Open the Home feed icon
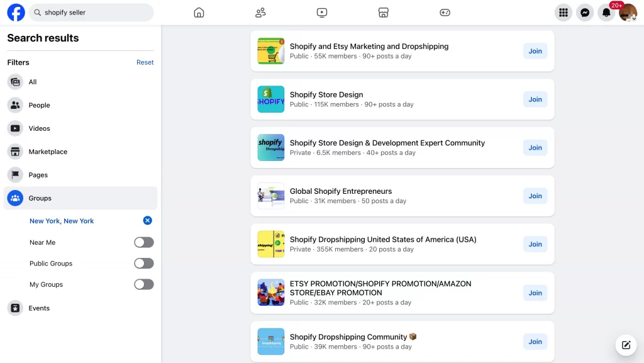Screen dimensions: 644x363 pos(199,13)
